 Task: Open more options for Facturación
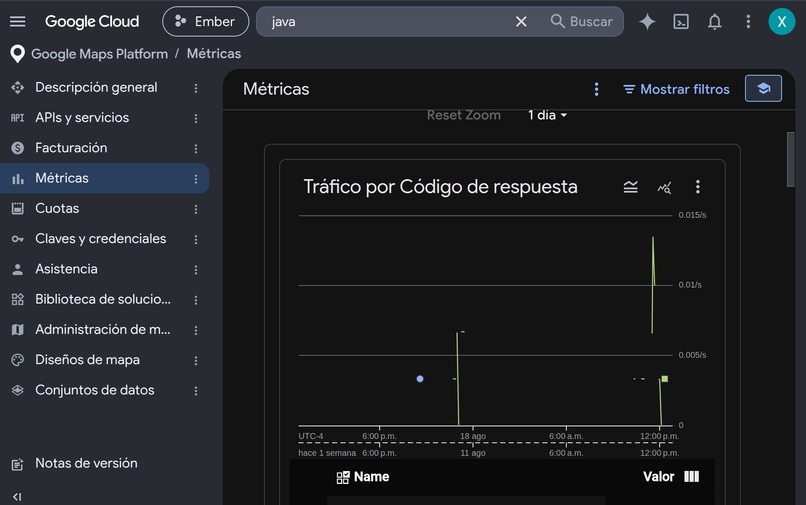pyautogui.click(x=196, y=149)
